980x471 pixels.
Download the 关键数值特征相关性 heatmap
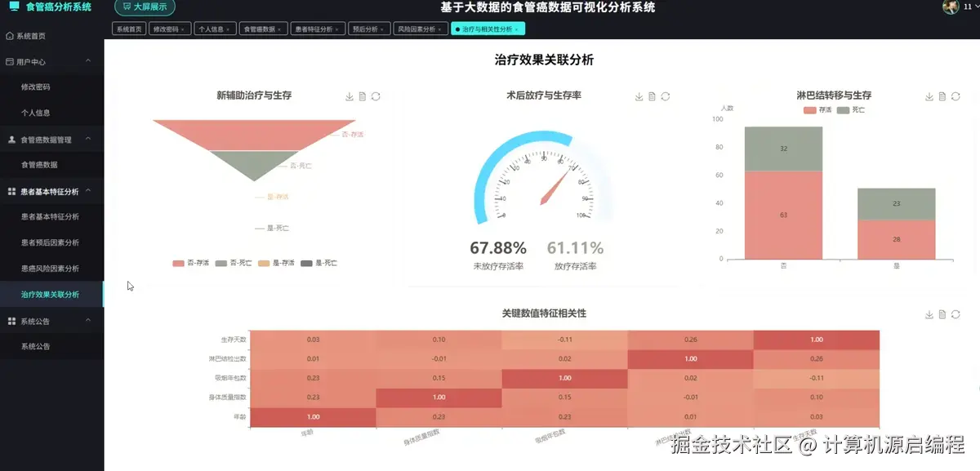(929, 313)
